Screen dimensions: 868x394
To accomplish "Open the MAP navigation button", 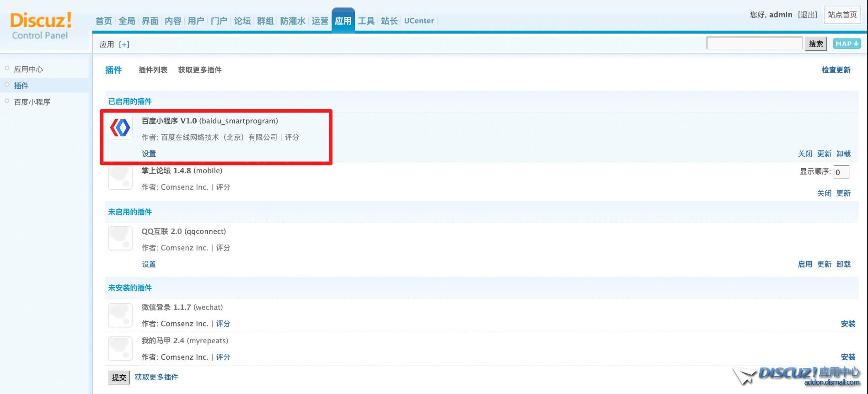I will pyautogui.click(x=847, y=43).
